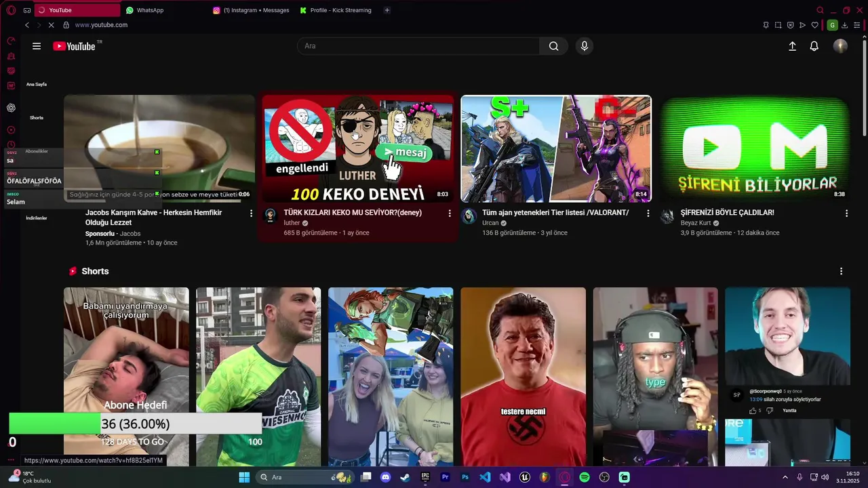This screenshot has height=488, width=868.
Task: Click the Opera GX menu logo
Action: coord(11,10)
